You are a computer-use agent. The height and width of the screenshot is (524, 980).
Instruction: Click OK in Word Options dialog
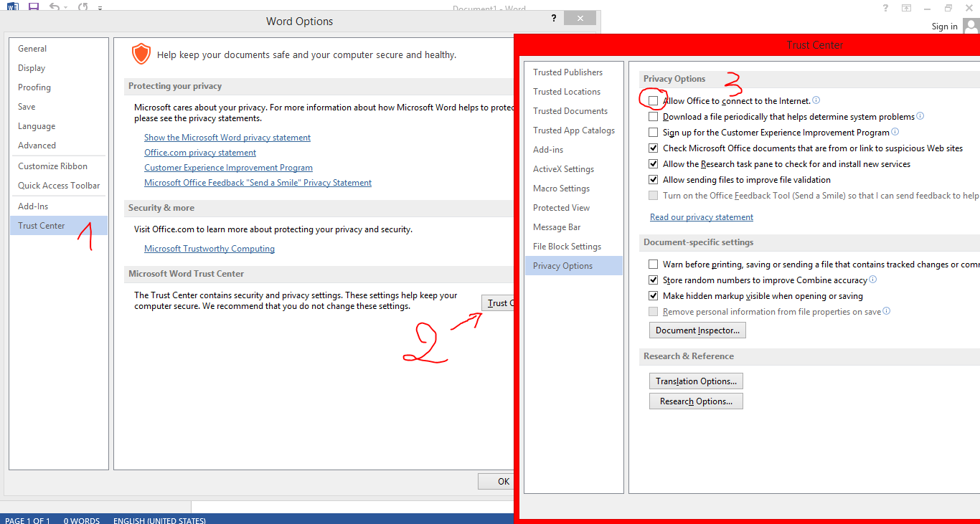pyautogui.click(x=496, y=482)
